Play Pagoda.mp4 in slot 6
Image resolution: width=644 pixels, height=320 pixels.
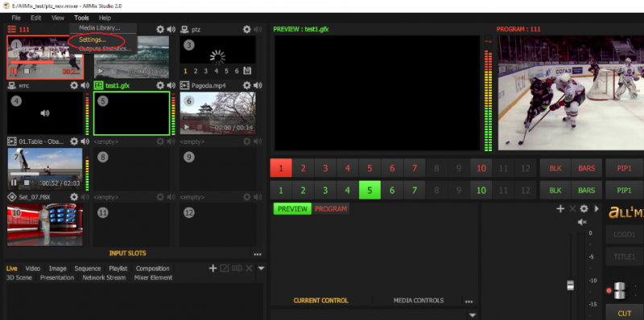[187, 128]
